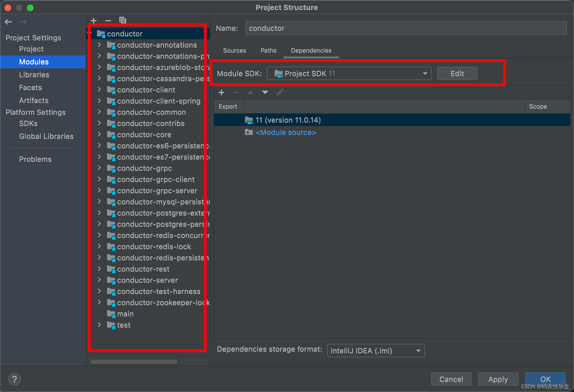574x392 pixels.
Task: Expand the conductor-server module node
Action: [x=99, y=280]
